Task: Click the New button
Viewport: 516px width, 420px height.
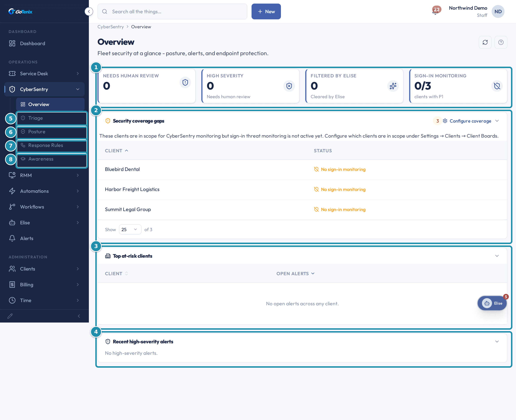Action: (x=266, y=11)
